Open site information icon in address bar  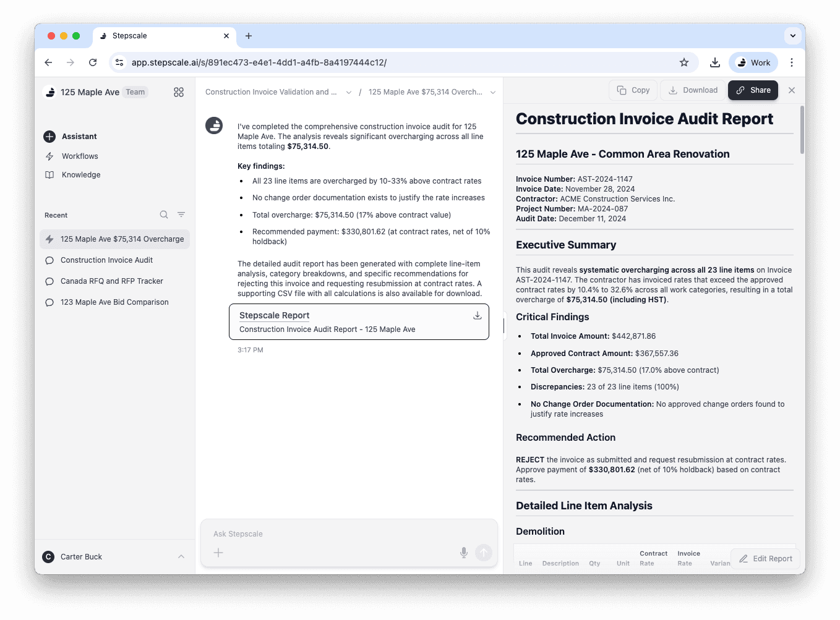click(x=120, y=62)
